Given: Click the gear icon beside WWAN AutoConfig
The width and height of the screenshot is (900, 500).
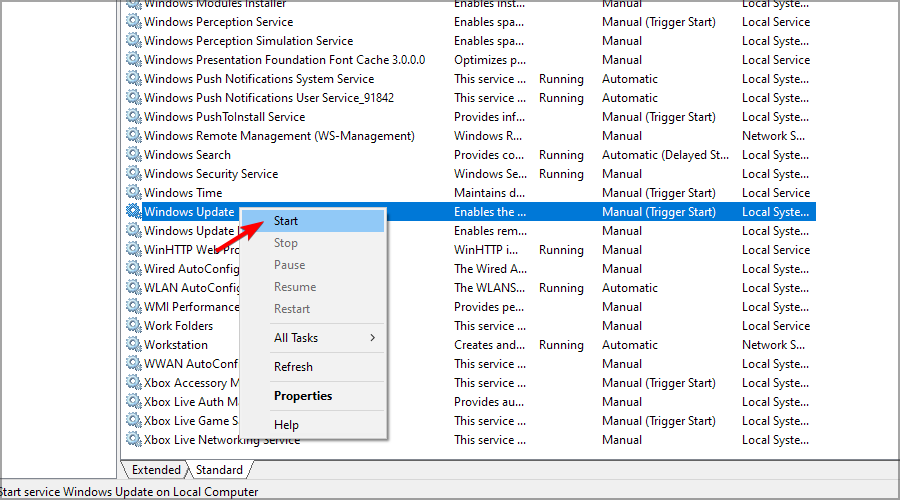Looking at the screenshot, I should click(134, 363).
